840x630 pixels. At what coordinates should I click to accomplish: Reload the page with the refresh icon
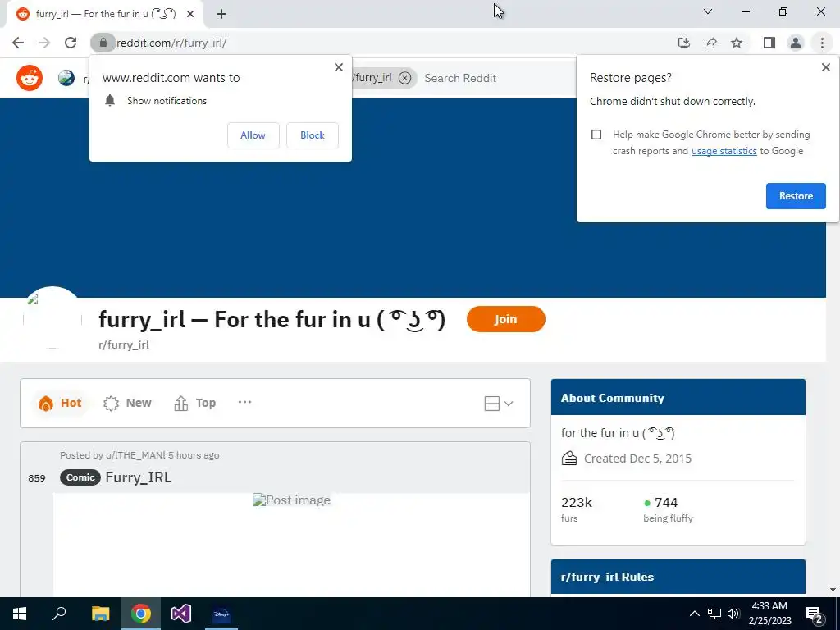[71, 43]
